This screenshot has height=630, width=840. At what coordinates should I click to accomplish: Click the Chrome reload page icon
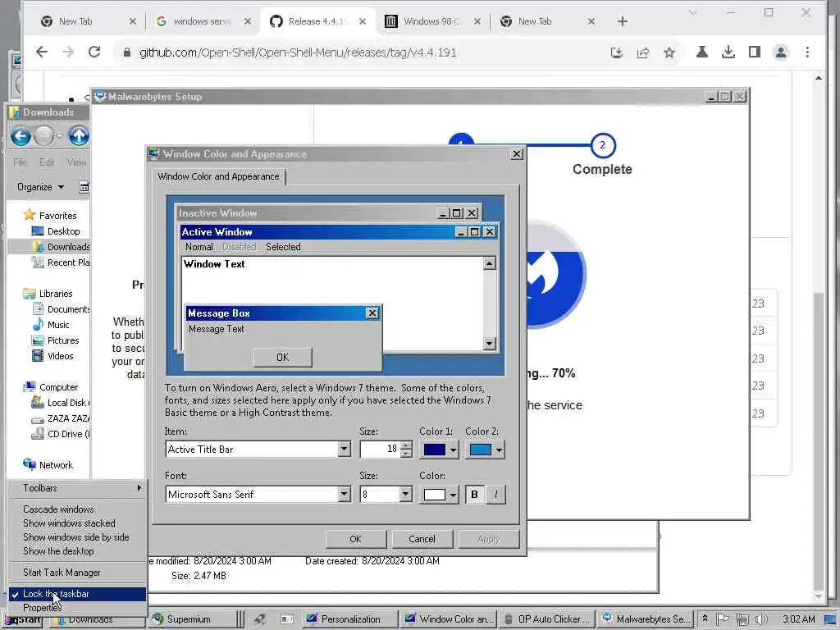[94, 52]
